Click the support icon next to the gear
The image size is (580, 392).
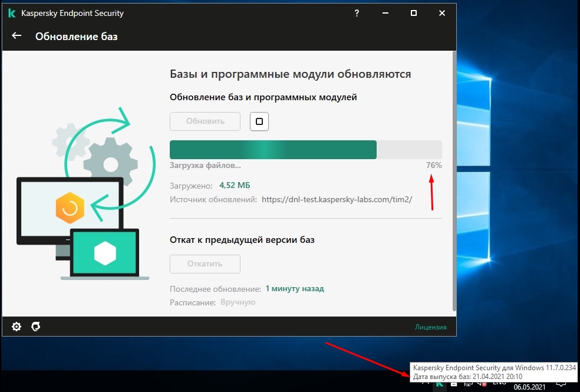(x=35, y=327)
